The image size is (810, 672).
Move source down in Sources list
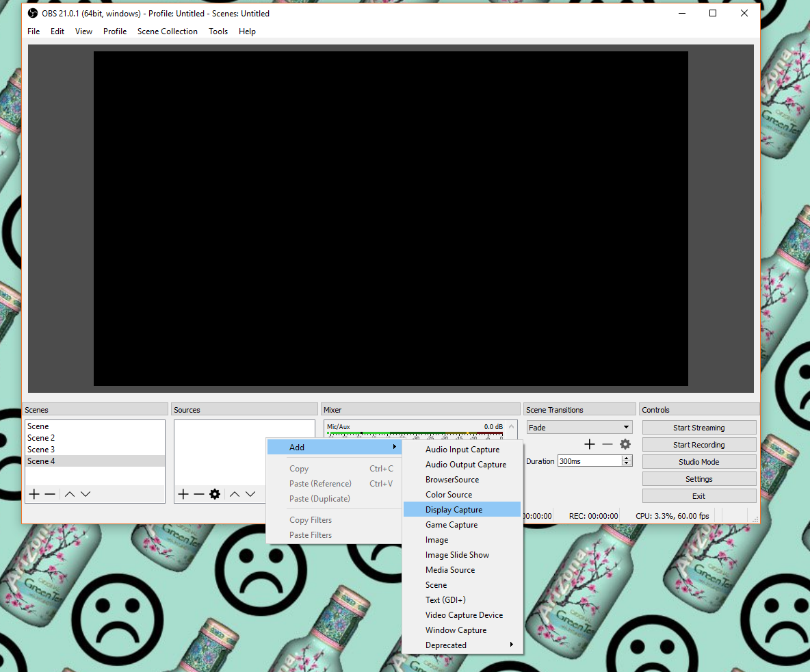250,494
